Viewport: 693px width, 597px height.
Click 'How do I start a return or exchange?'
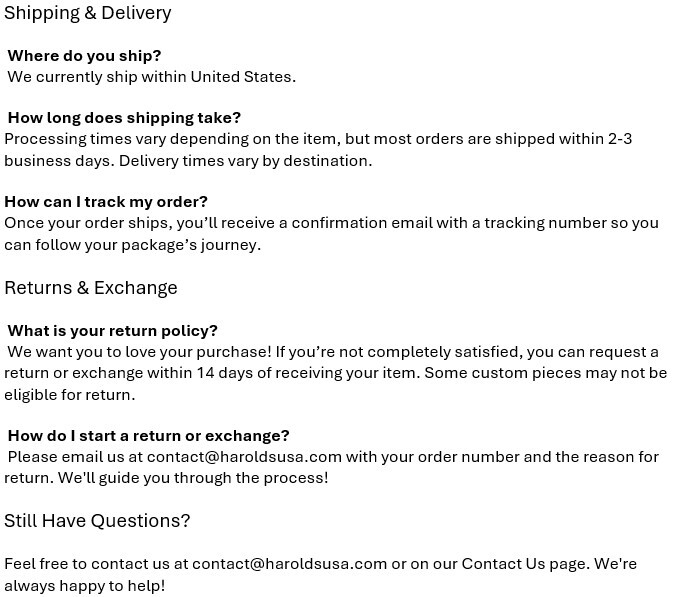tap(148, 436)
